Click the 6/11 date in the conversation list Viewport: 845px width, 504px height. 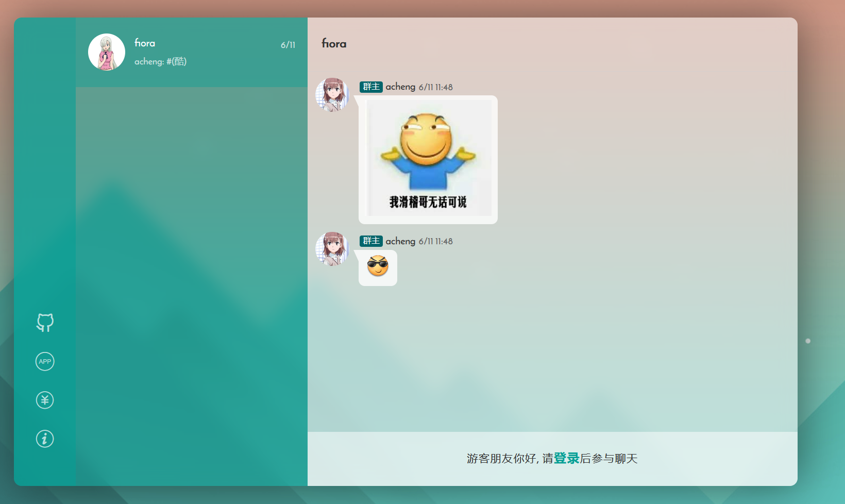(x=288, y=45)
